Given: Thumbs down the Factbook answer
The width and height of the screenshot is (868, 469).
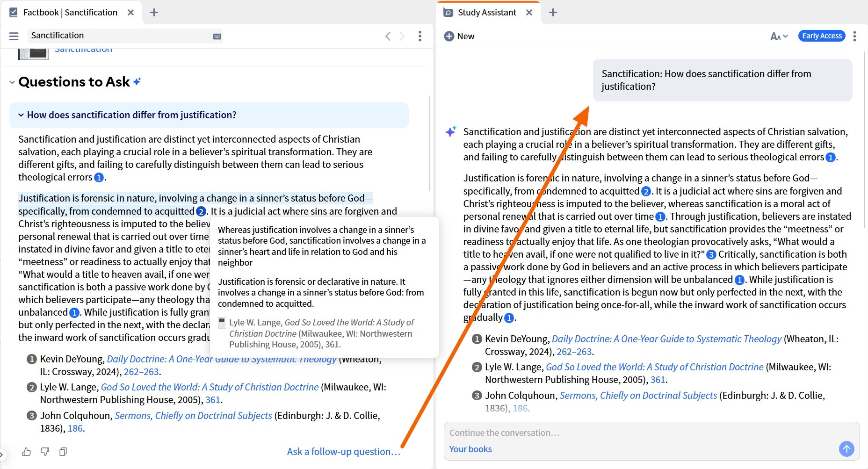Looking at the screenshot, I should (x=45, y=452).
